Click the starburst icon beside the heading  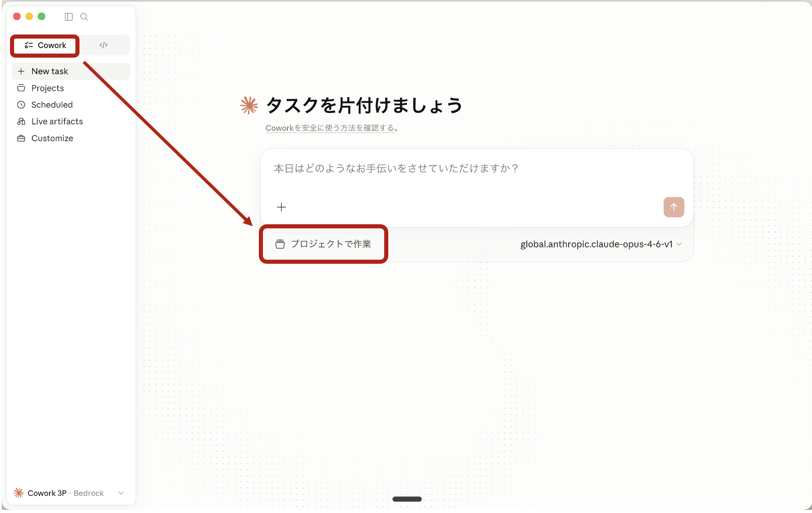249,105
